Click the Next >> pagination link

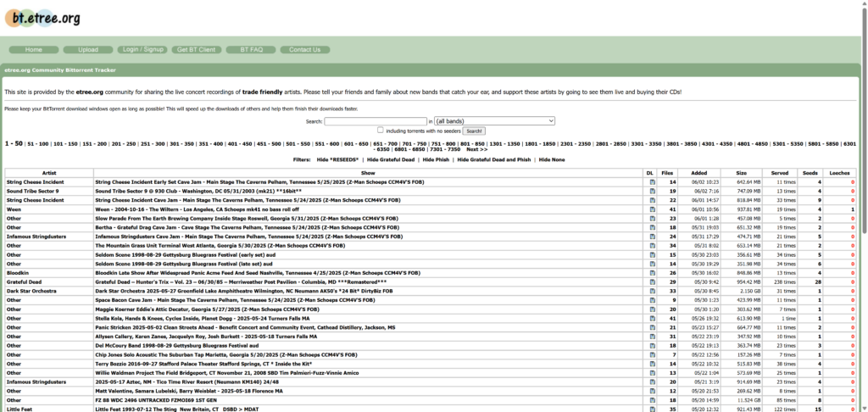tap(476, 149)
